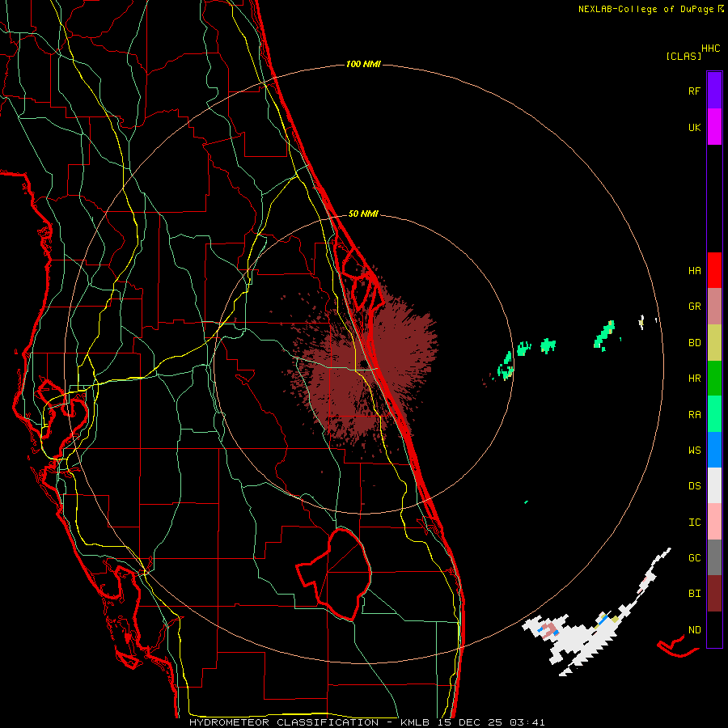728x728 pixels.
Task: Click the 50 NMI range ring label
Action: (x=363, y=214)
